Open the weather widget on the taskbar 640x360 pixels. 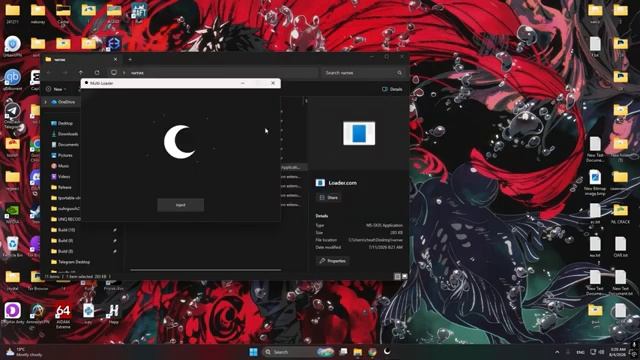point(25,352)
